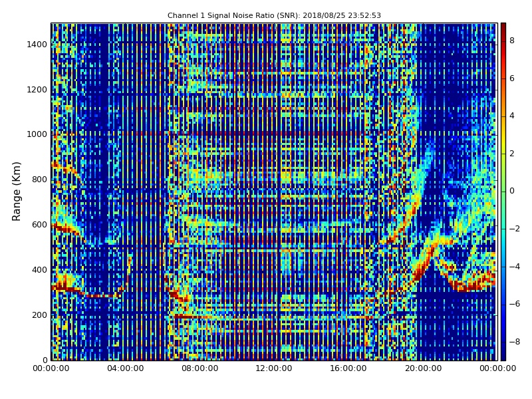Click the 800 range tick label
Viewport: 532px width, 399px height.
click(39, 180)
